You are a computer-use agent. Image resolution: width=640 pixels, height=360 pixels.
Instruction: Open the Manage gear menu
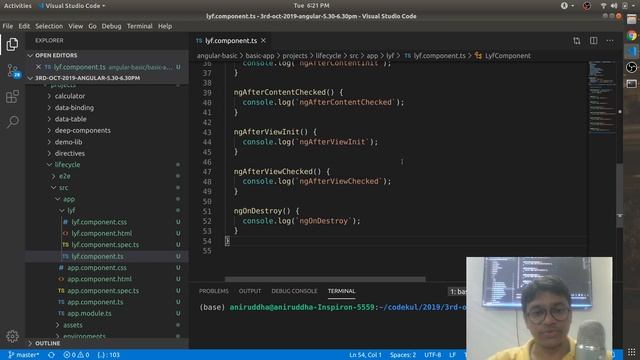point(12,336)
